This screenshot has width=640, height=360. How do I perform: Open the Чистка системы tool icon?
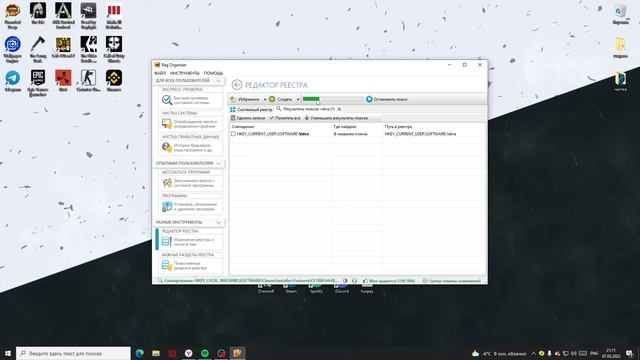(x=167, y=123)
